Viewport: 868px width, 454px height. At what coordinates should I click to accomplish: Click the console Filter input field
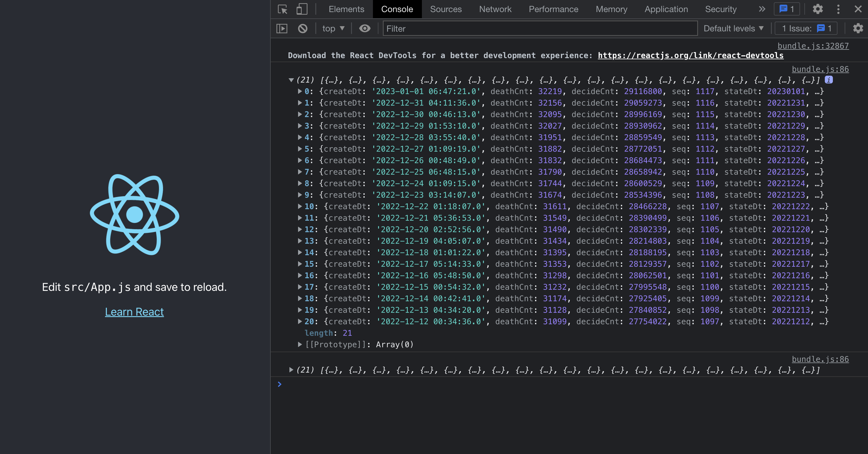point(540,28)
